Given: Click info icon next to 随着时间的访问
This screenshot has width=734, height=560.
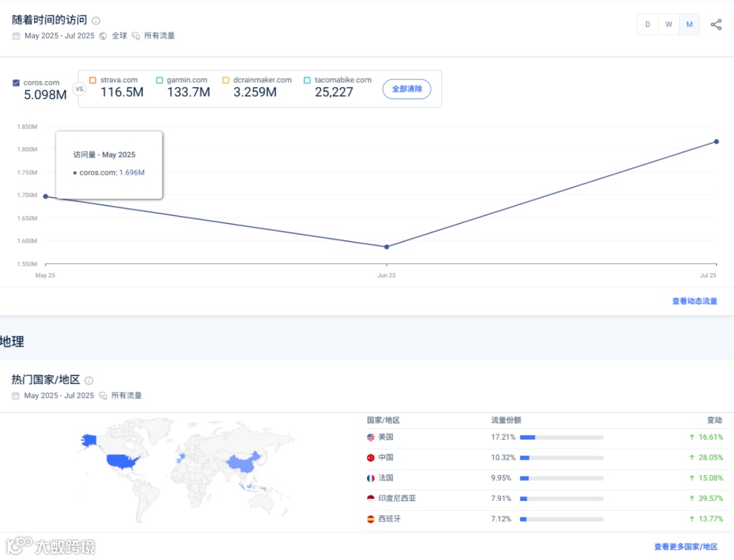Looking at the screenshot, I should (x=96, y=20).
